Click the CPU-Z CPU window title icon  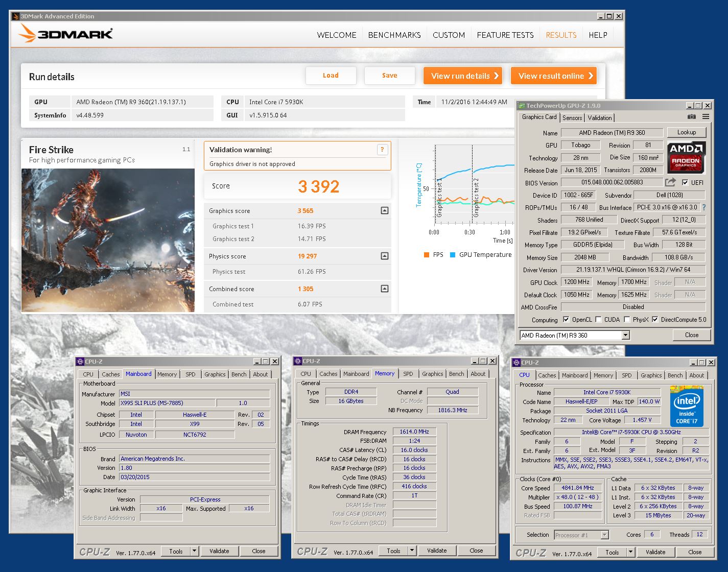[x=516, y=363]
